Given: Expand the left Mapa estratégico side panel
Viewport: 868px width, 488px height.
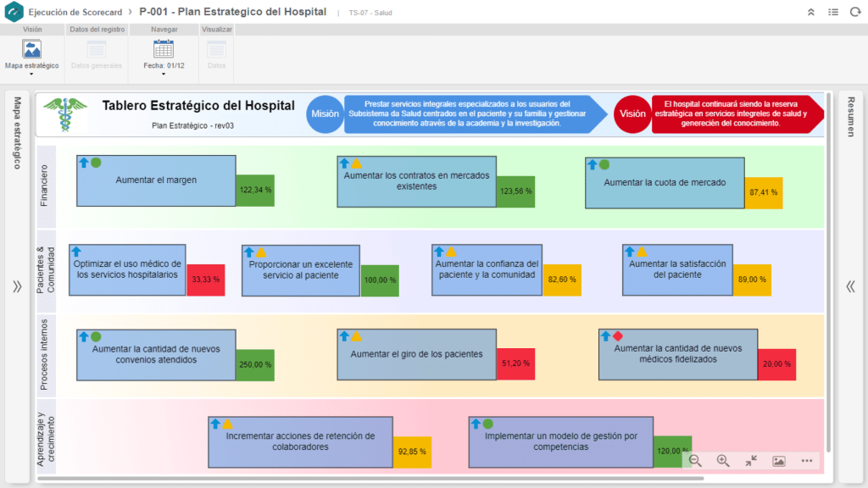Looking at the screenshot, I should point(17,286).
